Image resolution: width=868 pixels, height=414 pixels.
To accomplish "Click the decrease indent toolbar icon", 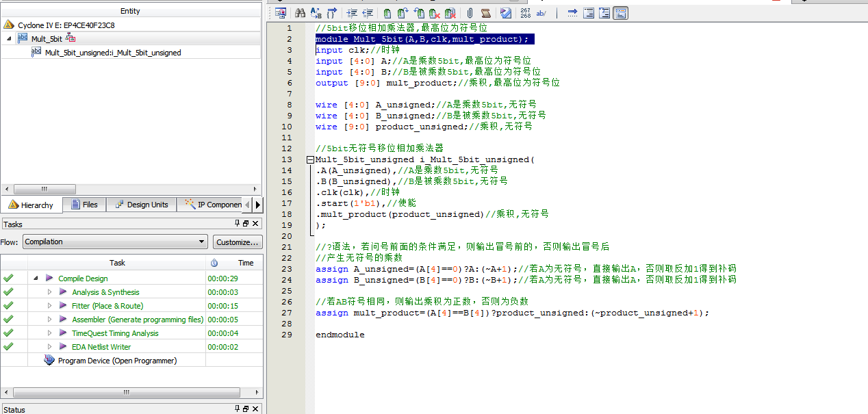I will [x=368, y=13].
